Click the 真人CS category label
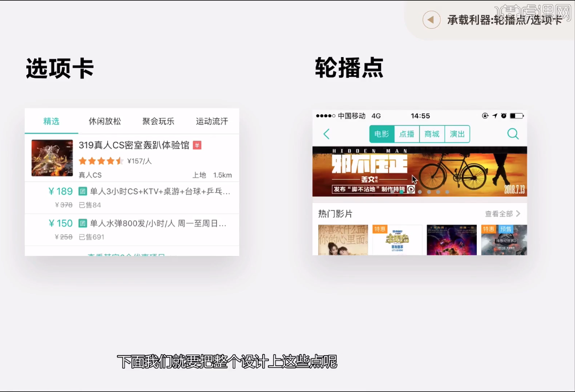This screenshot has width=575, height=392. coord(90,175)
